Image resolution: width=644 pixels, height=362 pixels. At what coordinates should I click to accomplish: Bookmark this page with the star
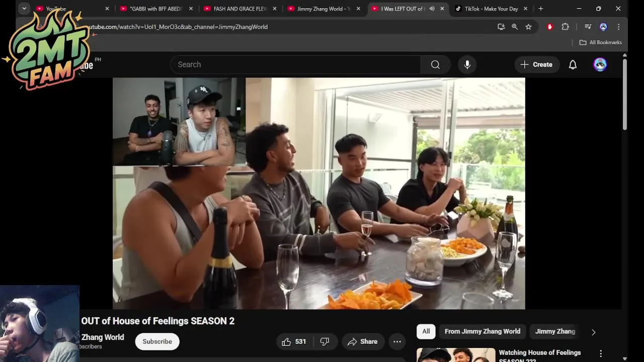(528, 27)
